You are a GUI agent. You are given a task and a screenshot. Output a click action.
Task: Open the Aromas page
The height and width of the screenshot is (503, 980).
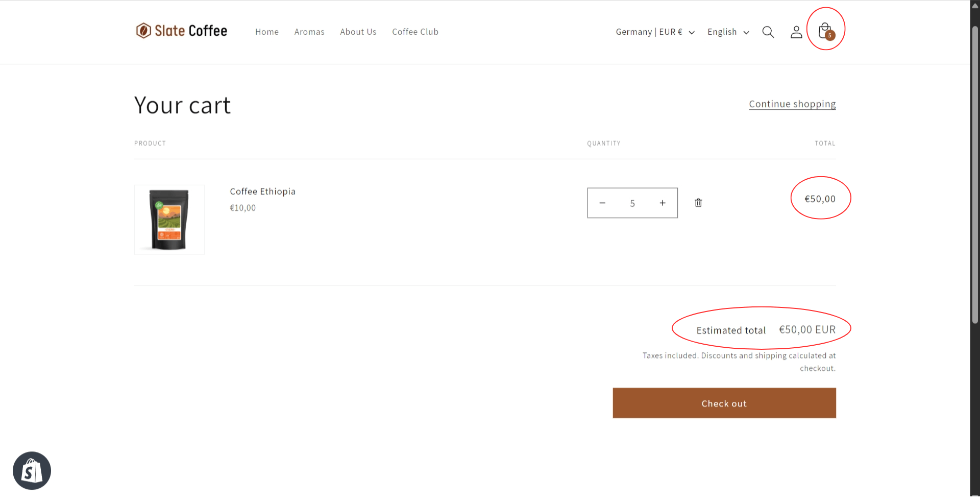pyautogui.click(x=309, y=32)
